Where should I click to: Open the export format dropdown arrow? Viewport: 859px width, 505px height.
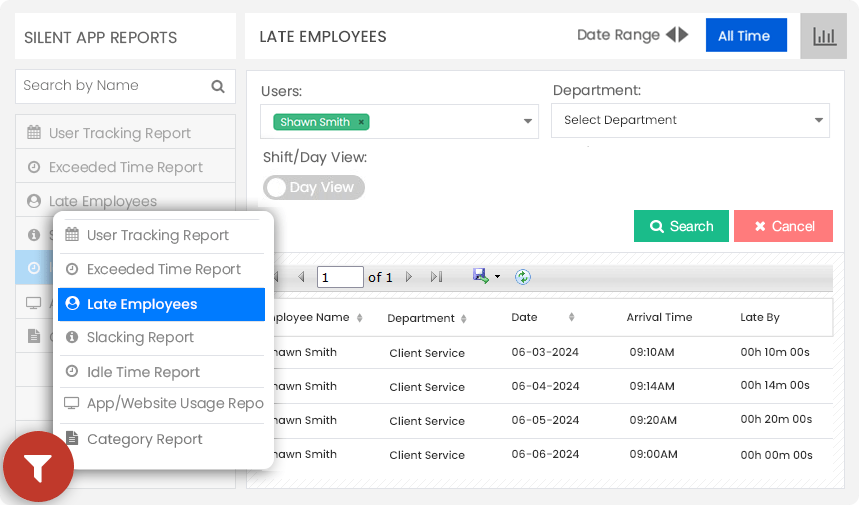click(x=497, y=277)
